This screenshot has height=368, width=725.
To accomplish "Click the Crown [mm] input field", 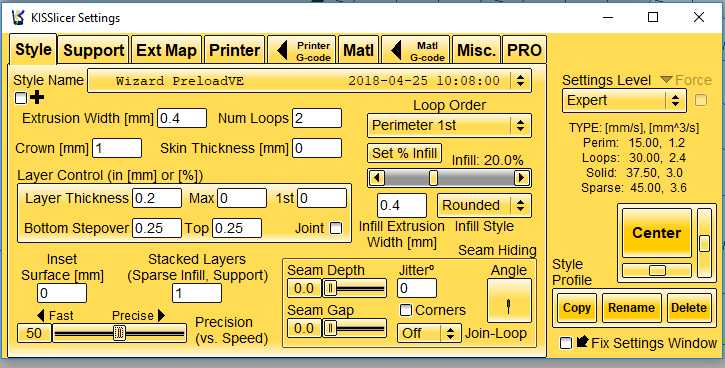I will [117, 148].
